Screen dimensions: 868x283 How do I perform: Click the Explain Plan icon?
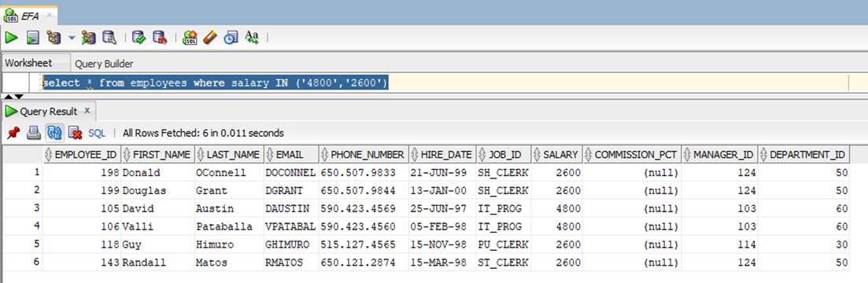click(x=54, y=38)
